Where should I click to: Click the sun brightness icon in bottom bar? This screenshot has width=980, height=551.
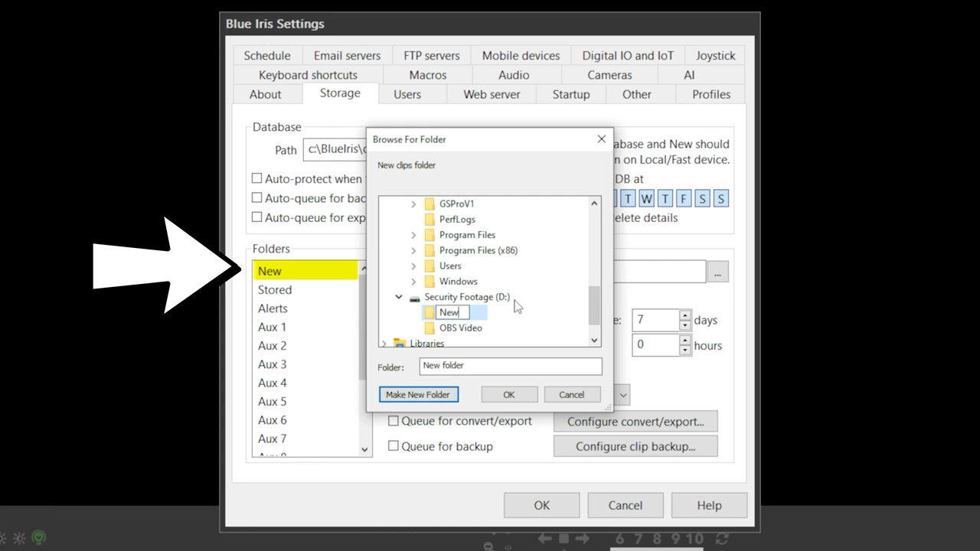click(x=20, y=539)
